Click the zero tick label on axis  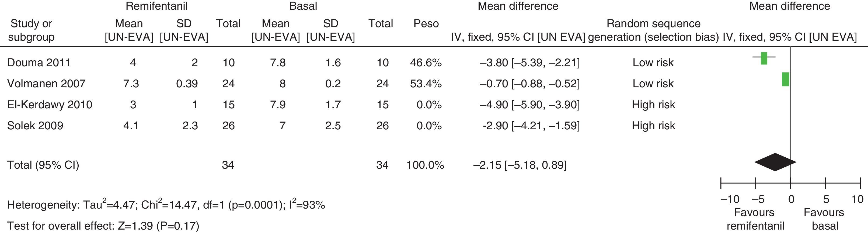791,199
